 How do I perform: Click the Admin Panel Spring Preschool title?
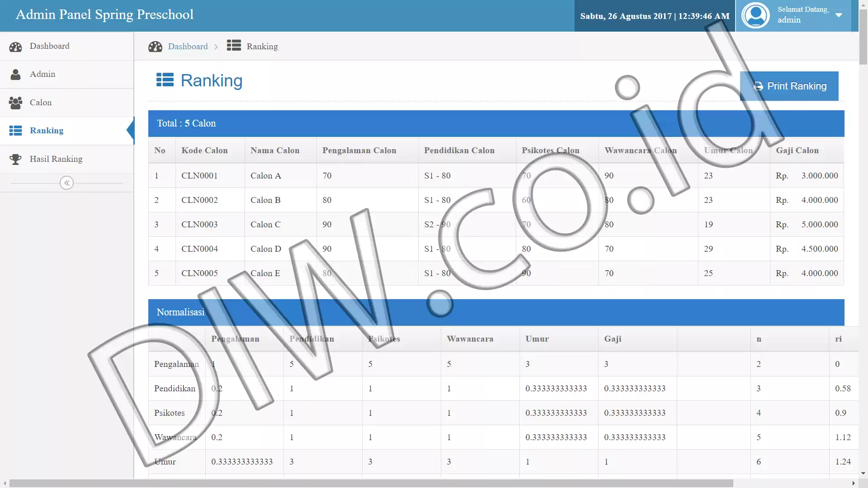tap(104, 14)
